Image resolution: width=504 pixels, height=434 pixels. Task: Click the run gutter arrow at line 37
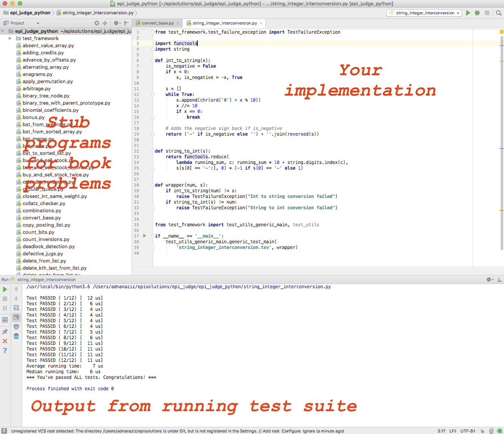click(x=144, y=236)
